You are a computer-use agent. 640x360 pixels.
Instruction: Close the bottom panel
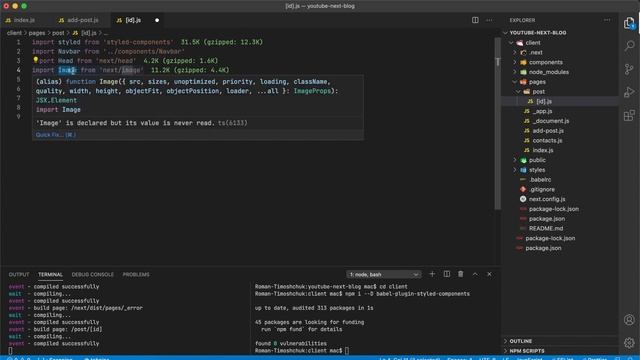click(x=489, y=274)
